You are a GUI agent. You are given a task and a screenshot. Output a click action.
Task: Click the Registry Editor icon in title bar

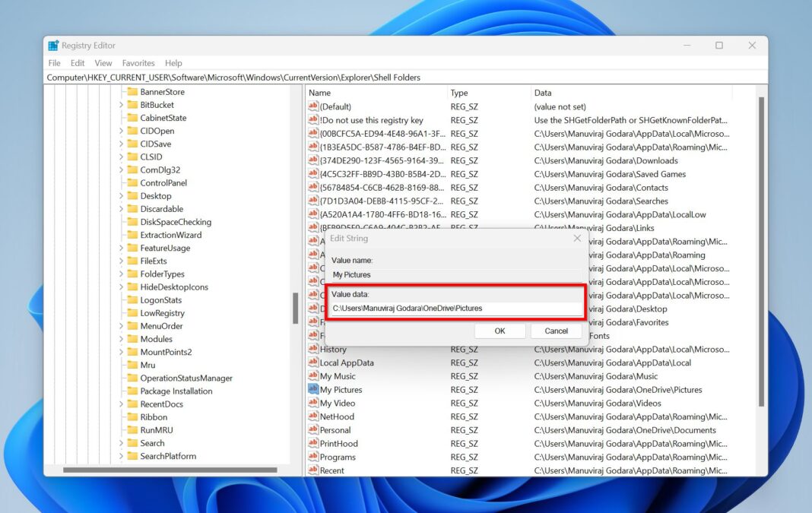coord(53,45)
